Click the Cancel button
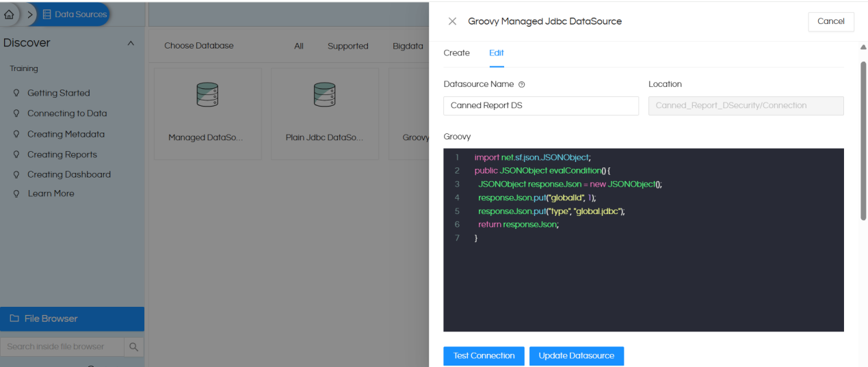This screenshot has height=367, width=868. coord(830,21)
